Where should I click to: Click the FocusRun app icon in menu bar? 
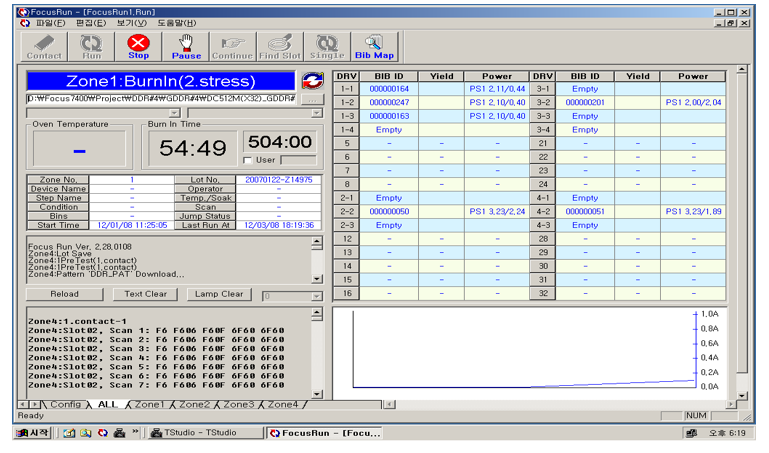(x=25, y=23)
